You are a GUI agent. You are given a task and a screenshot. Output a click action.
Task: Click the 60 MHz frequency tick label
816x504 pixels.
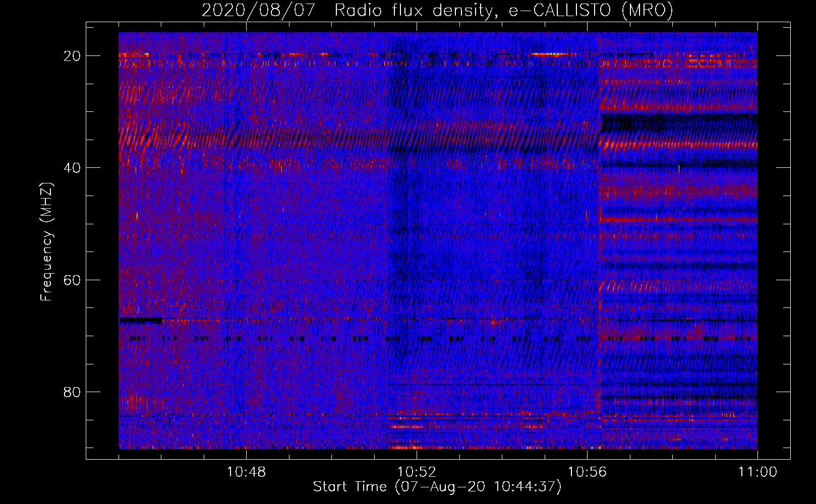pyautogui.click(x=72, y=280)
